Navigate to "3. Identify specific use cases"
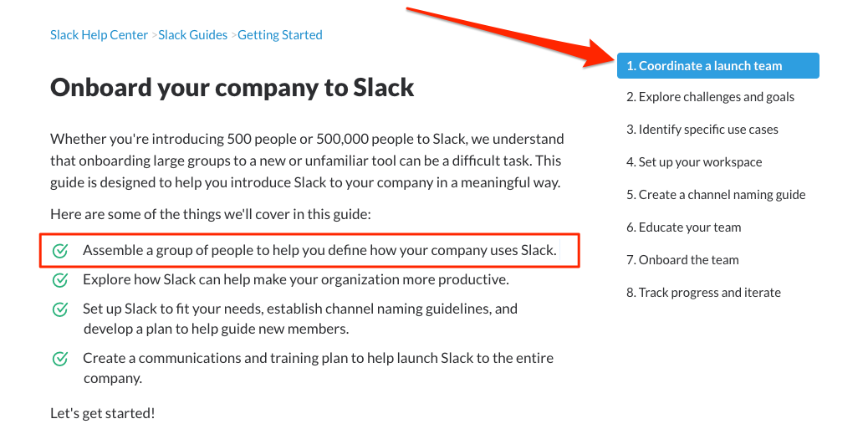Screen dimensions: 868x424 click(x=702, y=130)
